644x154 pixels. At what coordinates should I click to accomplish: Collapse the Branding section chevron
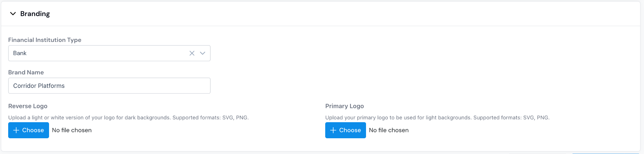tap(13, 14)
